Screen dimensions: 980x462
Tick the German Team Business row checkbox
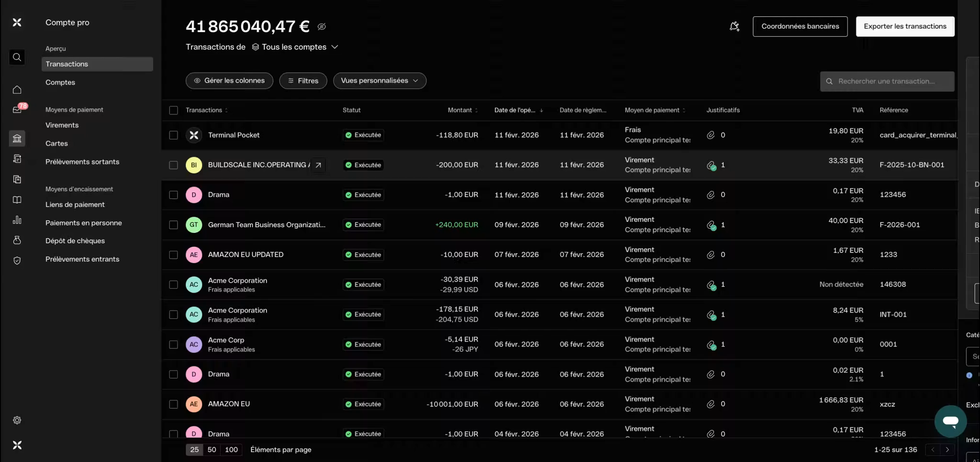173,225
